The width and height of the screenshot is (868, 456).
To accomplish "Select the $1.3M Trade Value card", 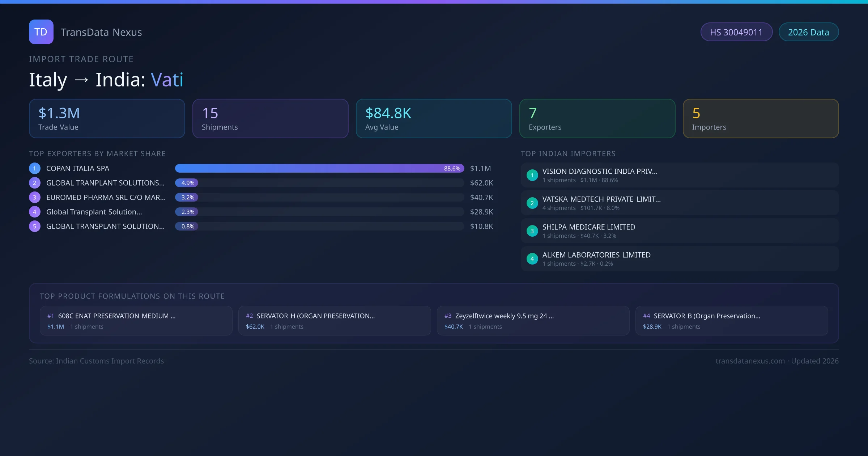I will pos(107,118).
